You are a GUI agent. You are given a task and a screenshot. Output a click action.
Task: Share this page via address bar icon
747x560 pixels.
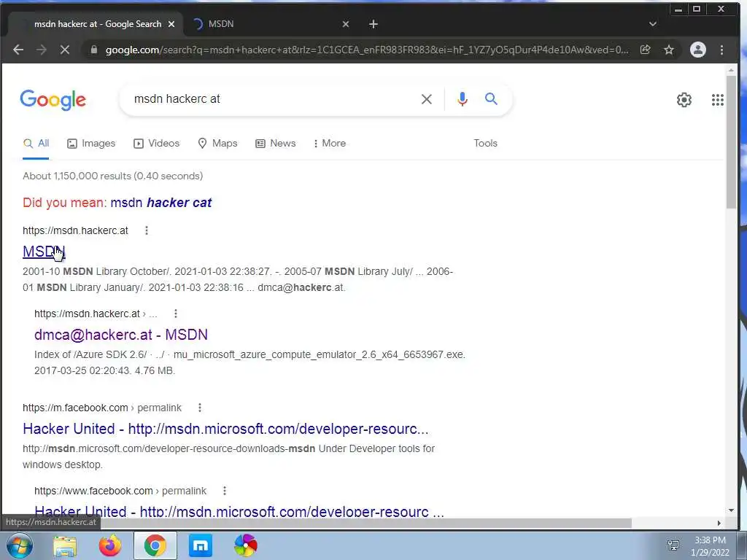645,50
